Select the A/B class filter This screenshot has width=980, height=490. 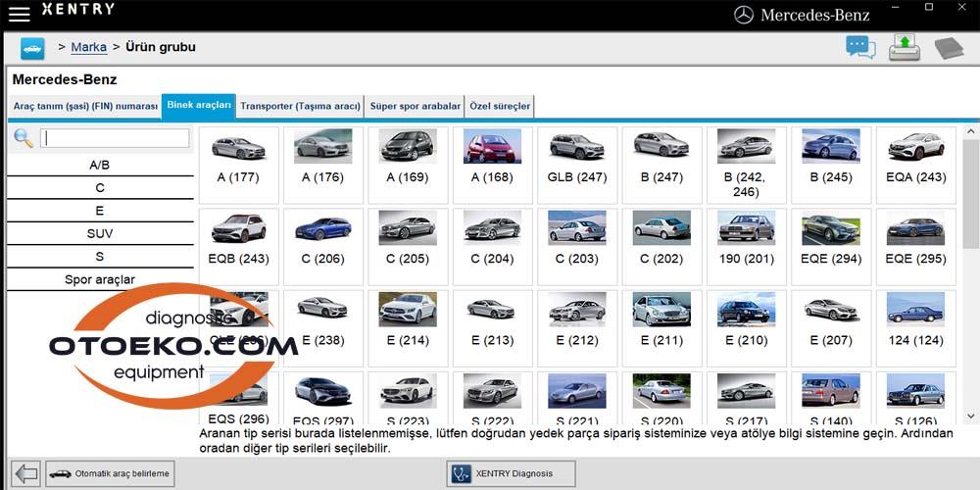click(100, 165)
